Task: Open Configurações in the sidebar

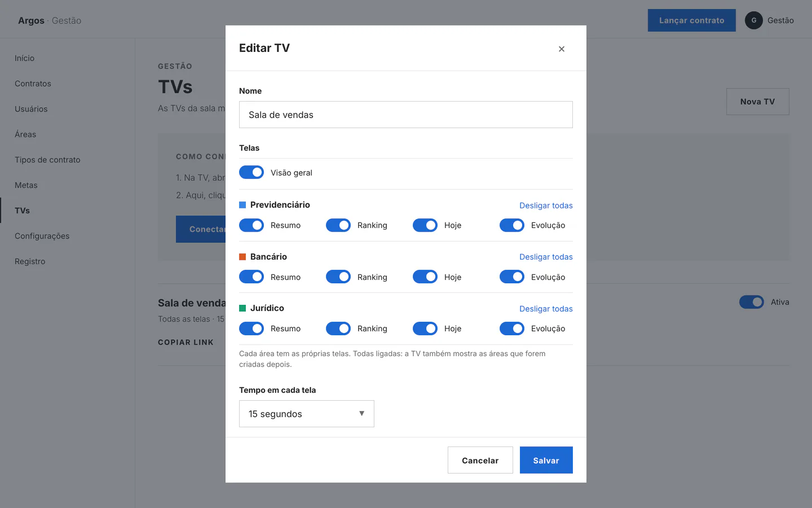Action: coord(42,236)
